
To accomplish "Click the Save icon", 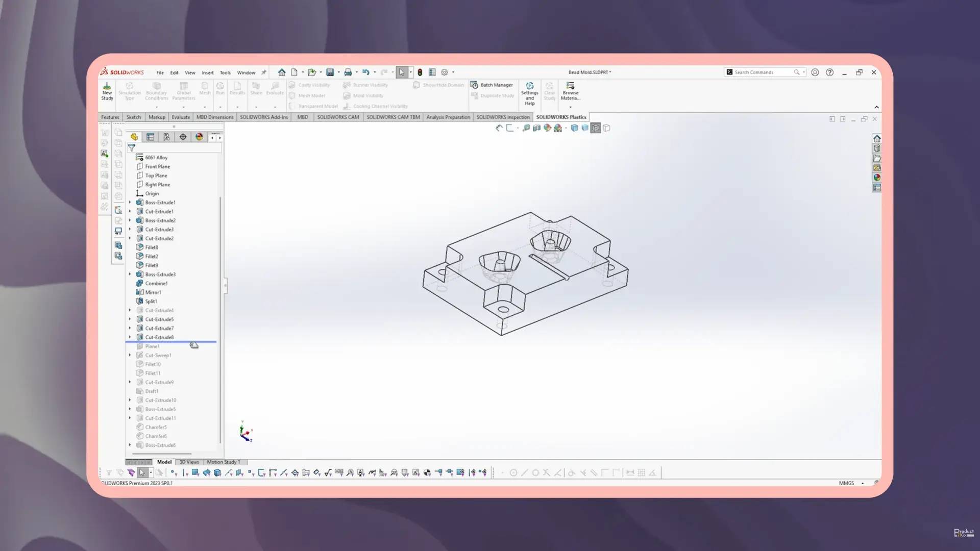I will point(330,72).
